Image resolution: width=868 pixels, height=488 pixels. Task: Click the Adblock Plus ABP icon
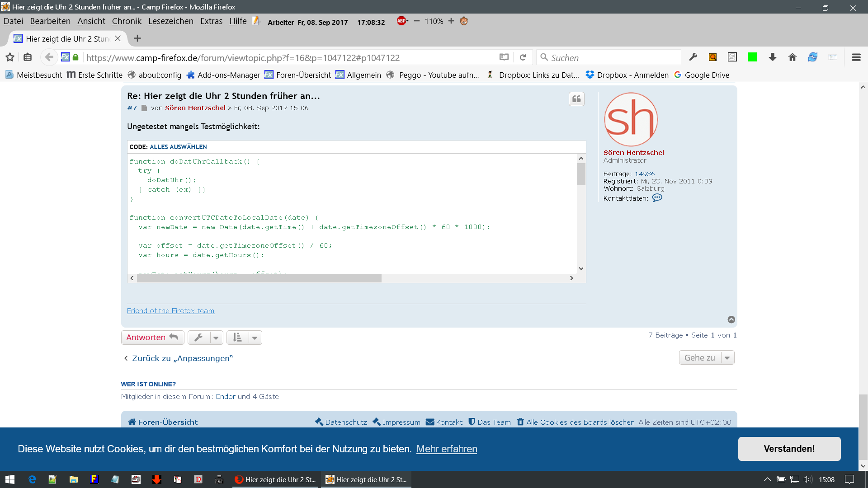pyautogui.click(x=401, y=21)
